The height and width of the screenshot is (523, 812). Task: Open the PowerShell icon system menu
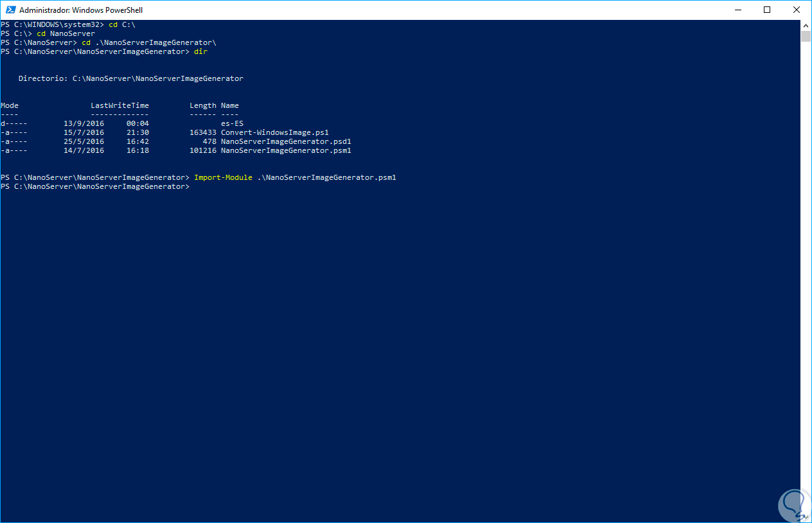(10, 10)
